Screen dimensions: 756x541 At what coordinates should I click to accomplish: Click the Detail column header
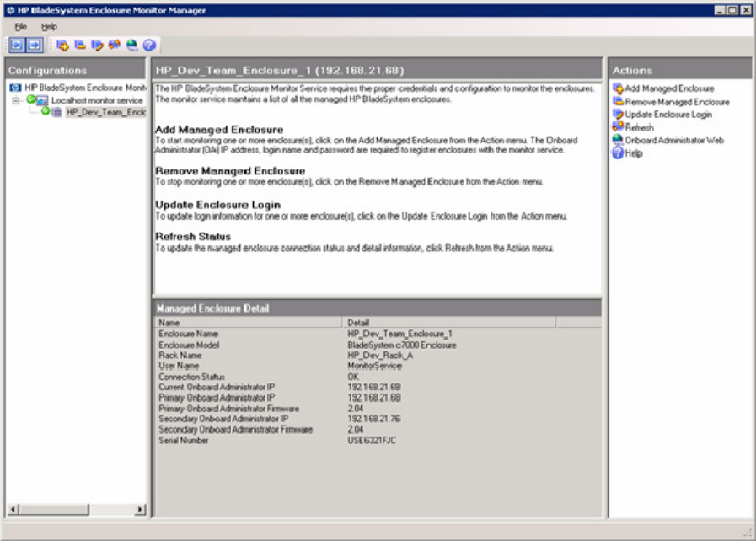(x=450, y=323)
